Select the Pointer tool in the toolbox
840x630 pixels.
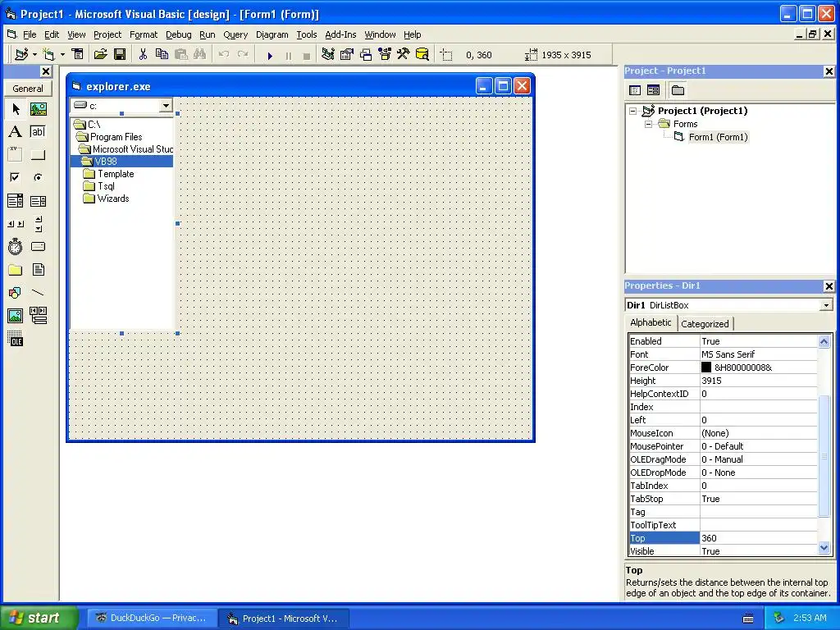[x=16, y=109]
